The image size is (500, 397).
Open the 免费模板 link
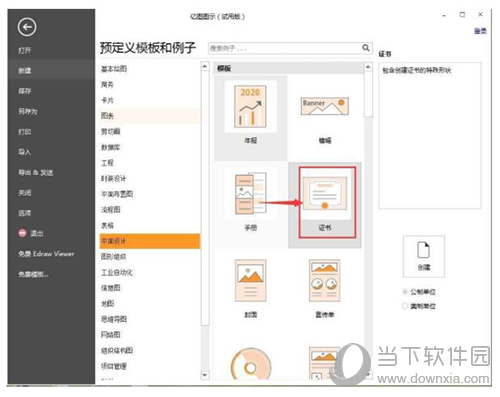point(33,274)
